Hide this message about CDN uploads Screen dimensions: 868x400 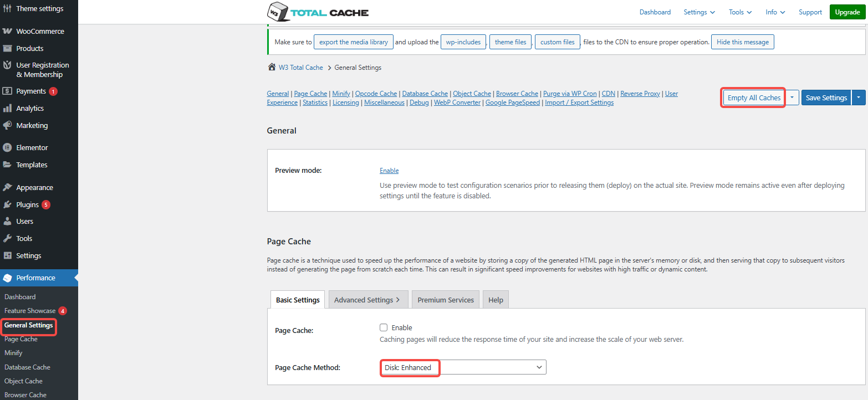click(742, 42)
